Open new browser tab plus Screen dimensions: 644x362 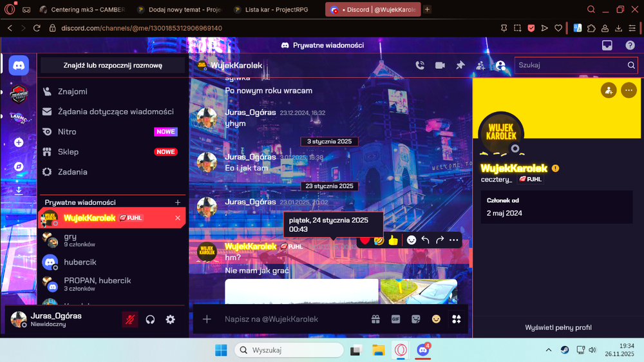click(x=427, y=10)
